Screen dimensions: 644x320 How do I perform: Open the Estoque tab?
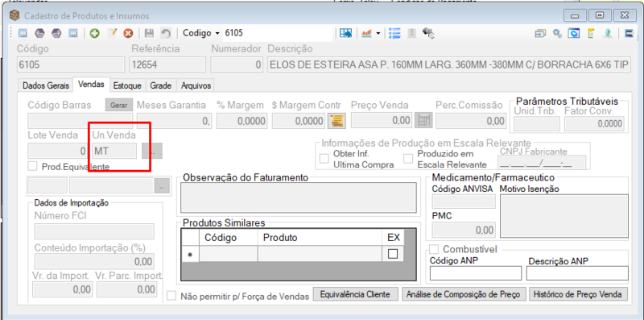[x=127, y=85]
